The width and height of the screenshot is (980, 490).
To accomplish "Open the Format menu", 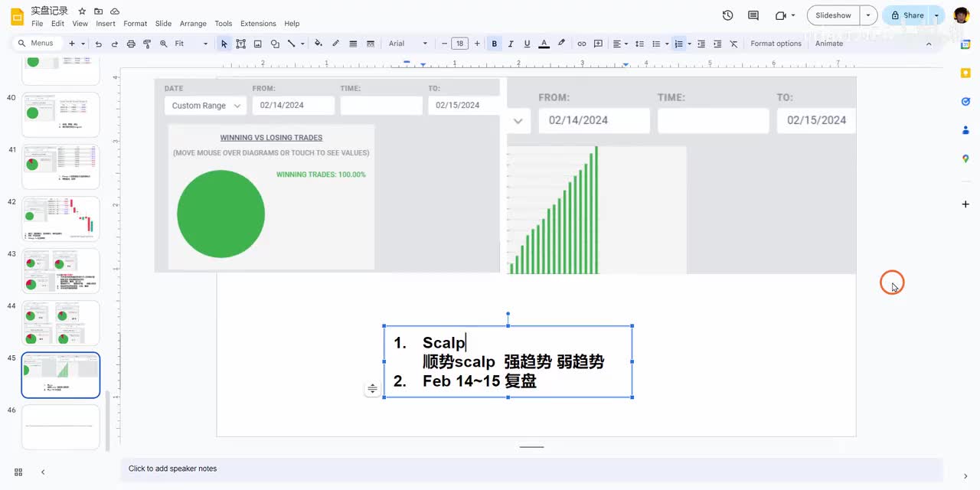I will tap(136, 24).
